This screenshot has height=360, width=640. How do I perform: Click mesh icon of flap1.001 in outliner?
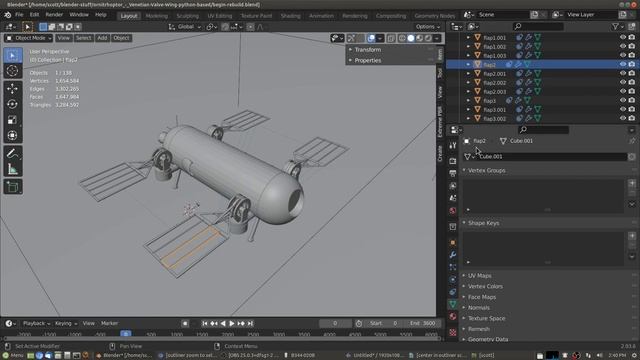538,37
